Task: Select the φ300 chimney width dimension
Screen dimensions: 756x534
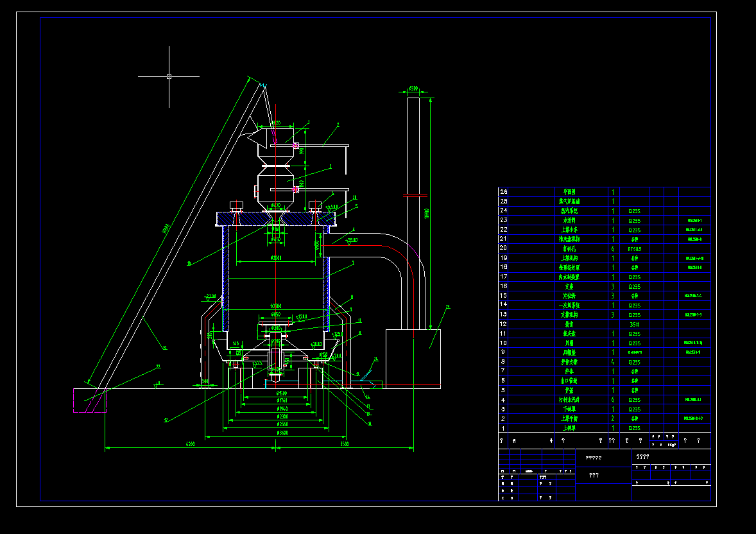Action: pyautogui.click(x=413, y=89)
